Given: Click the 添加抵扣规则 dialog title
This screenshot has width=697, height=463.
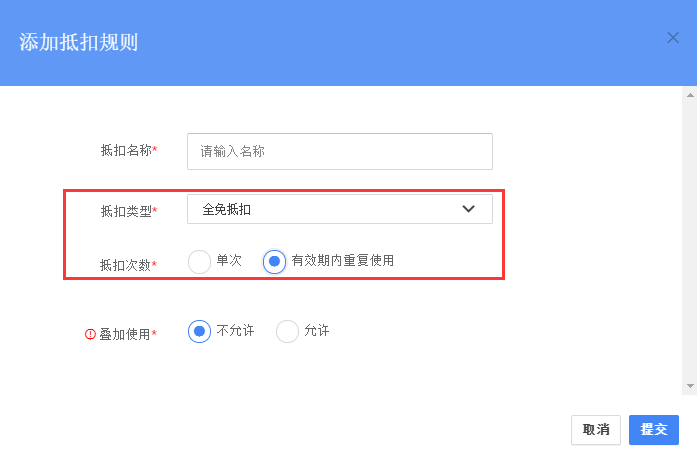Looking at the screenshot, I should point(78,43).
